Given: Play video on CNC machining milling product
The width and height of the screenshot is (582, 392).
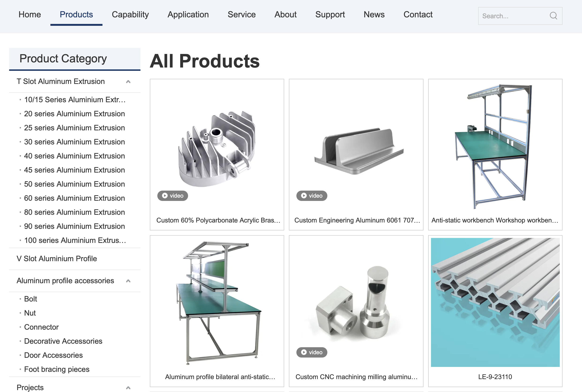Looking at the screenshot, I should [x=311, y=352].
